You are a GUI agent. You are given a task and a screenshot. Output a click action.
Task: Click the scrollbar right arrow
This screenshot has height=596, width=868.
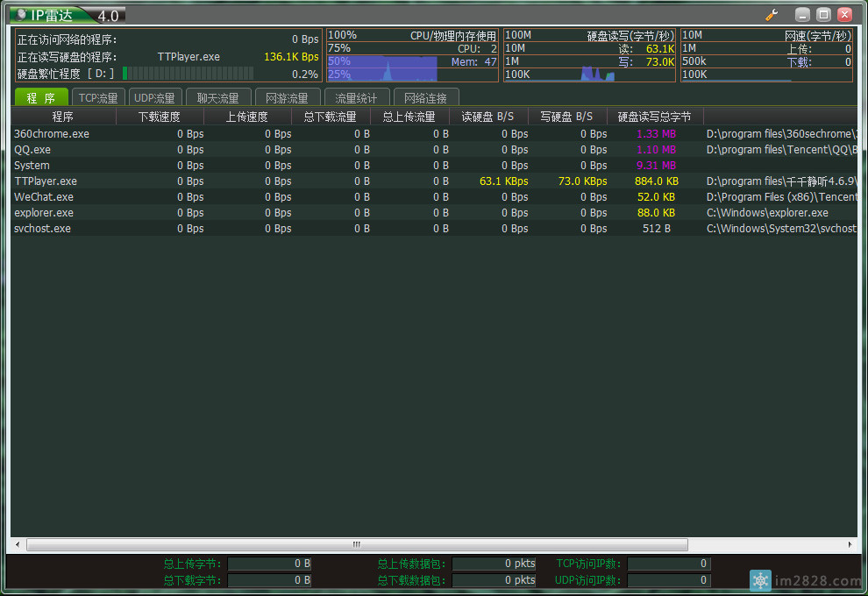pos(850,544)
